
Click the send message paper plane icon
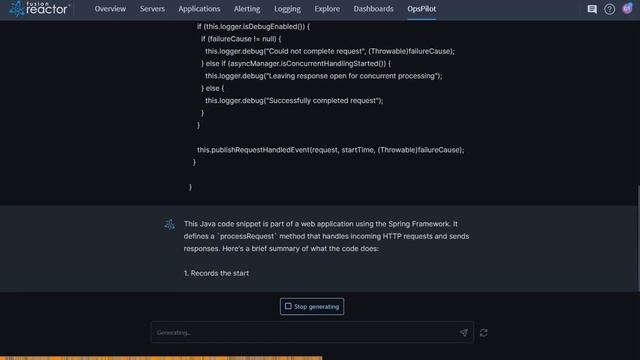pyautogui.click(x=464, y=333)
